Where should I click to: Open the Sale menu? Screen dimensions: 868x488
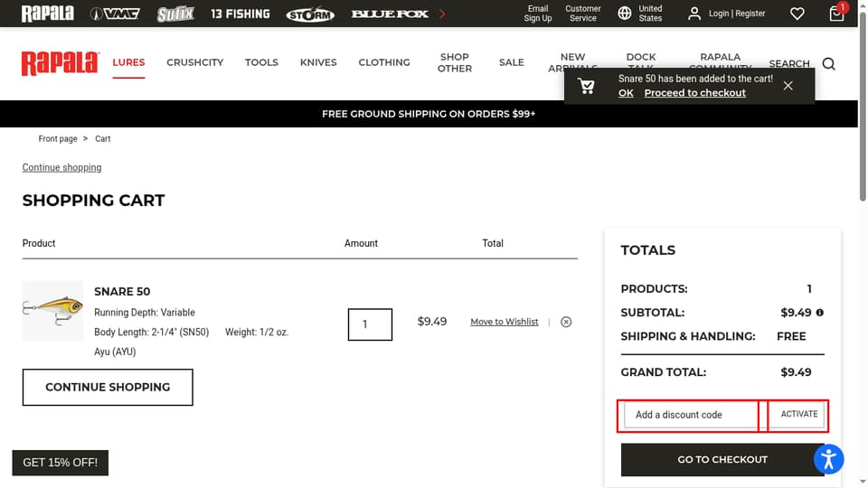point(512,62)
